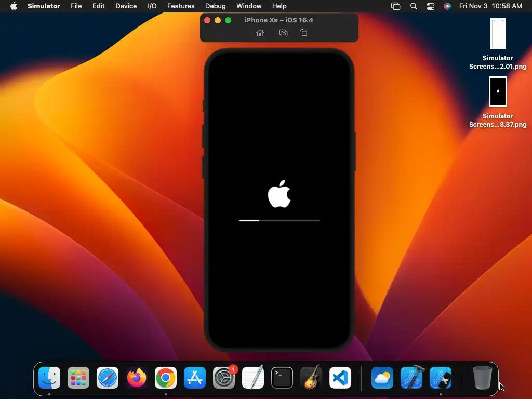Screen dimensions: 532x399
Task: Click the iPhone Xs – iOS 16.4 window title
Action: 279,20
